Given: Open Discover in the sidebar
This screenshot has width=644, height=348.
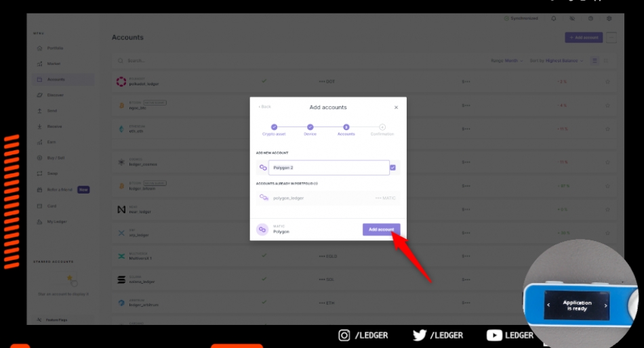Looking at the screenshot, I should point(55,95).
